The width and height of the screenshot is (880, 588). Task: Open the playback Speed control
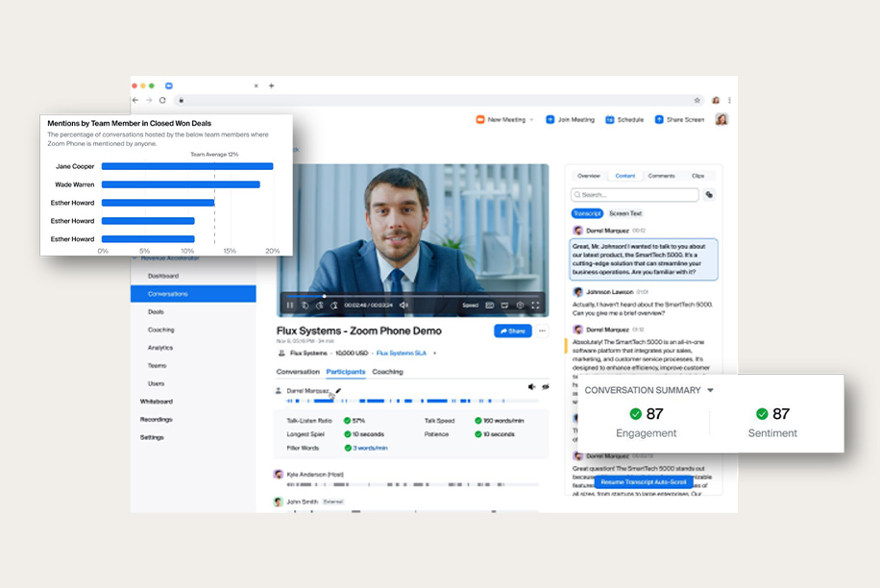(471, 306)
